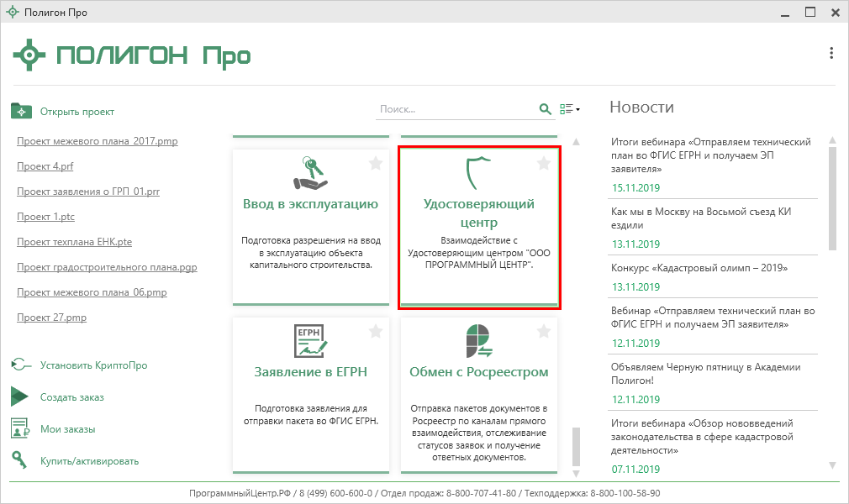Expand the tile view mode dropdown
849x504 pixels.
[x=570, y=109]
